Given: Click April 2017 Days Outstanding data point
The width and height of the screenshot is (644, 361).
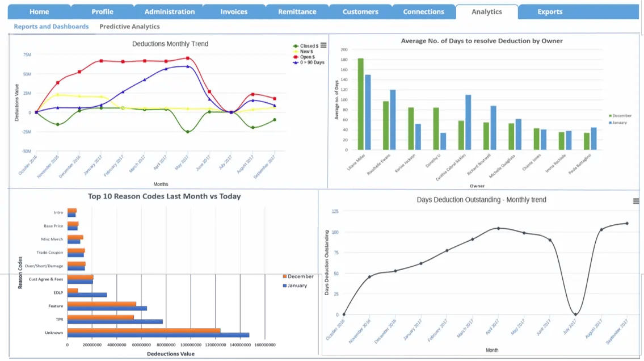Looking at the screenshot, I should 499,228.
